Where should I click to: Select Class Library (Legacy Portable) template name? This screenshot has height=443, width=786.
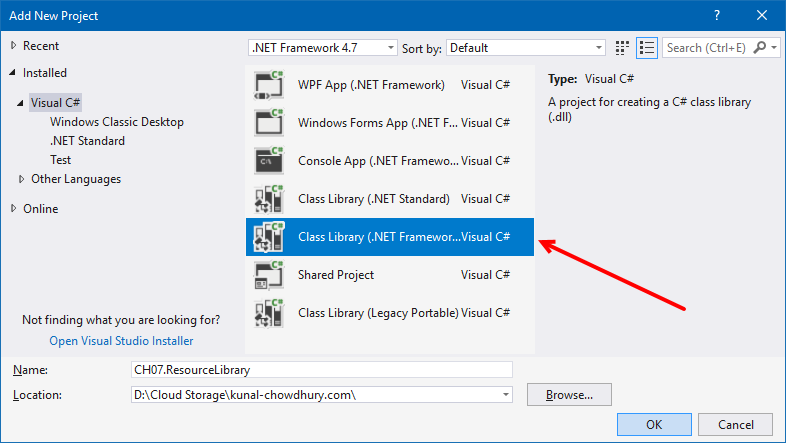378,313
